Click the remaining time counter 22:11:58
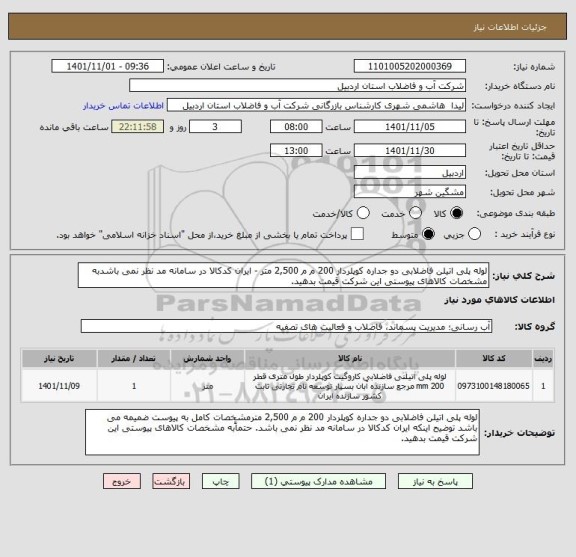The image size is (576, 557). [138, 127]
